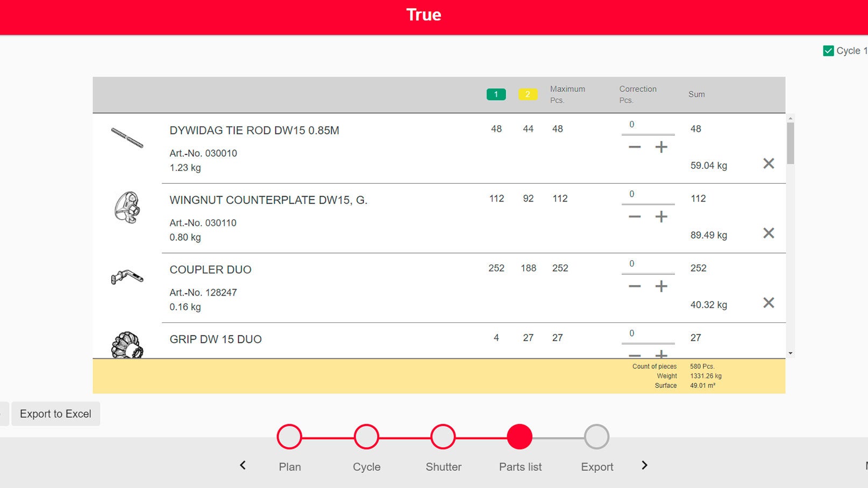Screen dimensions: 868x488
Task: Click the plus icon for COUPLER DUO
Action: tap(661, 286)
